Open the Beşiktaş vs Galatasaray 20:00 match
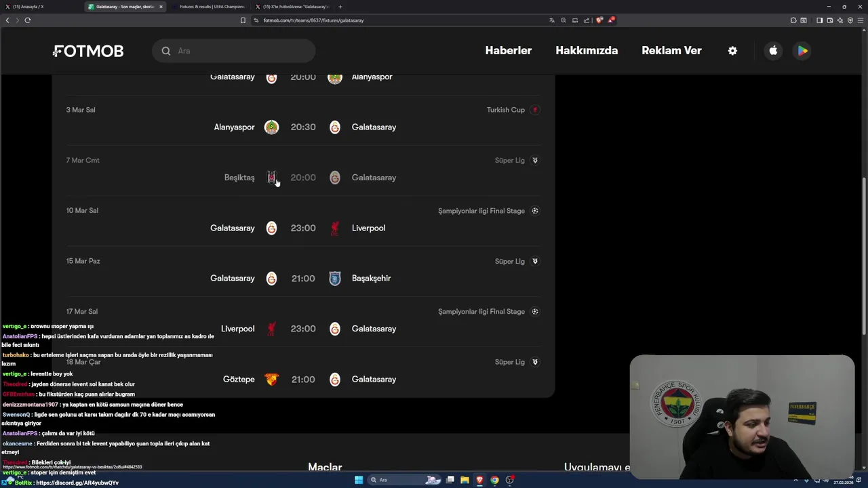The width and height of the screenshot is (868, 488). (x=303, y=178)
